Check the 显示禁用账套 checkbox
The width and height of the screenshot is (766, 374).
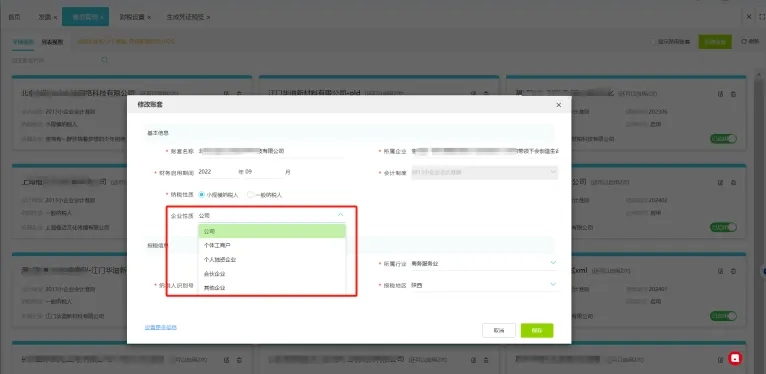[654, 42]
